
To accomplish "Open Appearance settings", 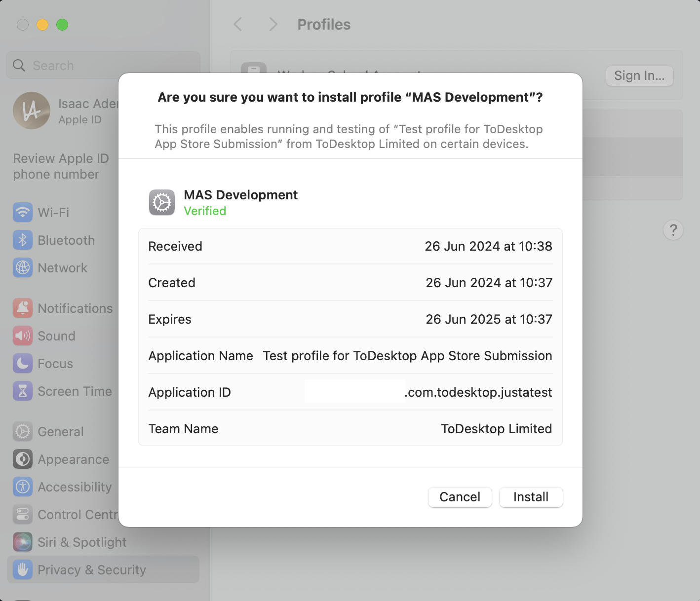I will 73,459.
